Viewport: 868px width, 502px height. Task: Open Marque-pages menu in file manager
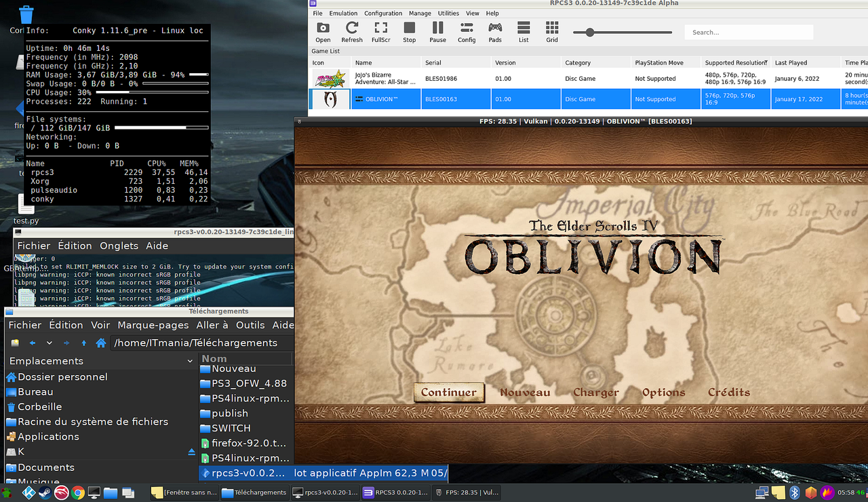[153, 325]
